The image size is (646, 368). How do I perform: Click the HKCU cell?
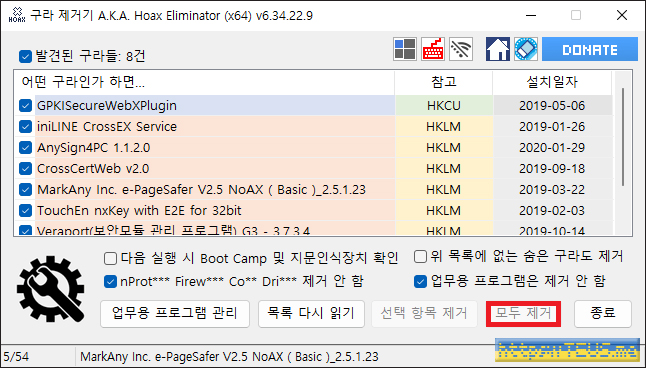(x=444, y=106)
